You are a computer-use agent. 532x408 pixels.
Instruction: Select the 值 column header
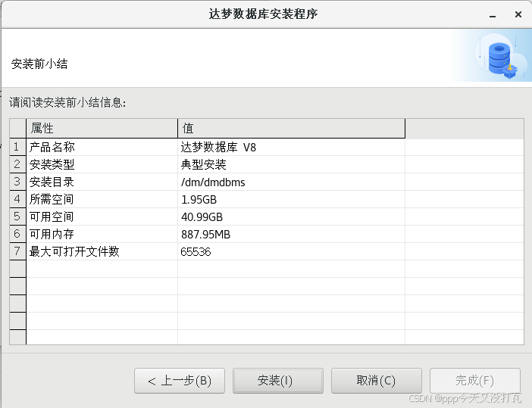pos(292,129)
